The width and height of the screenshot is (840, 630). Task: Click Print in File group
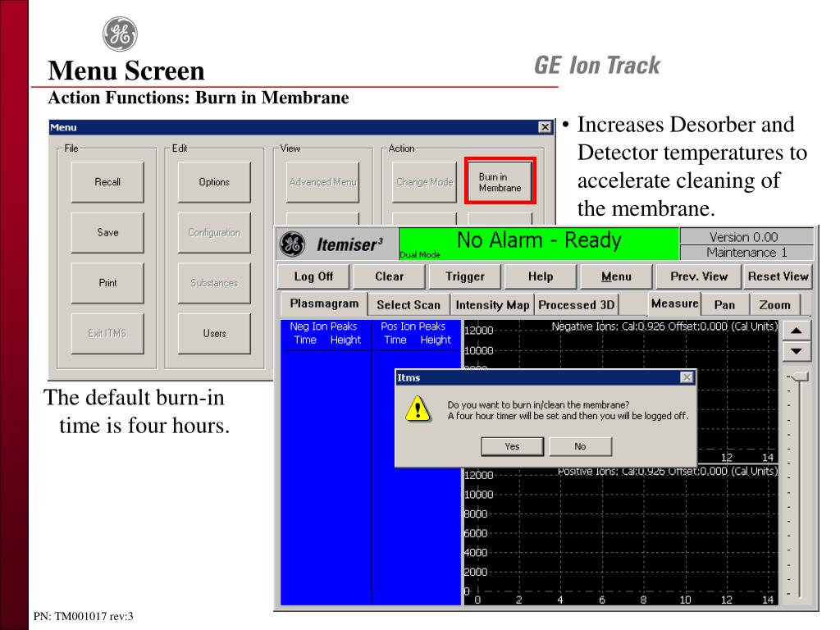[x=107, y=283]
